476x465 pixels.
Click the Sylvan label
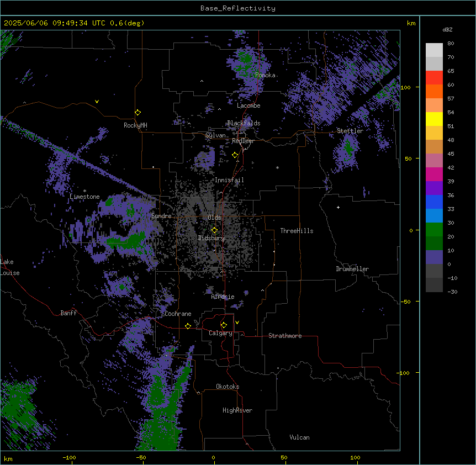tap(215, 135)
